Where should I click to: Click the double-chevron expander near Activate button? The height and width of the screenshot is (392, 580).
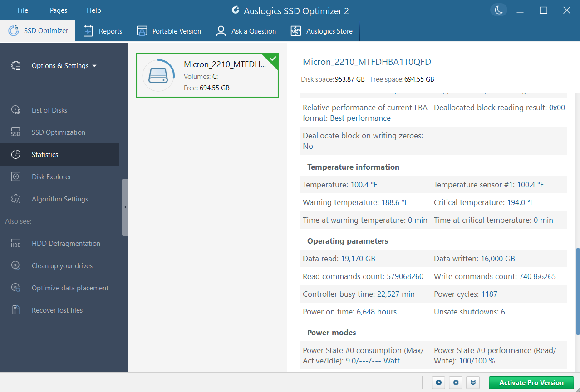[472, 382]
